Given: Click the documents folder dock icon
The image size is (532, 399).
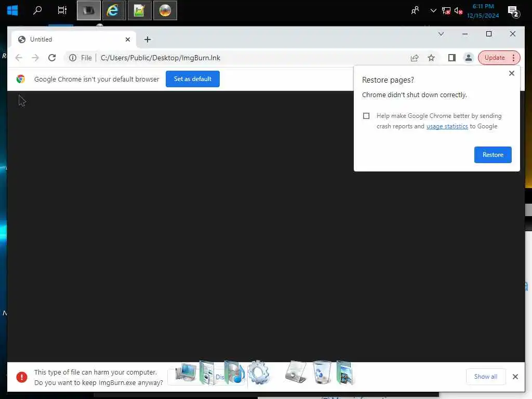Looking at the screenshot, I should [x=207, y=373].
